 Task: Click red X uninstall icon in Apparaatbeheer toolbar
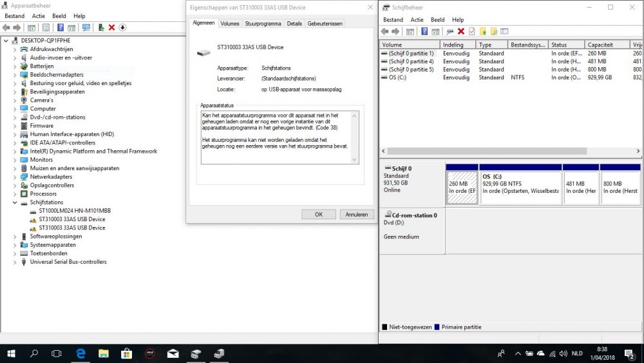pos(111,28)
